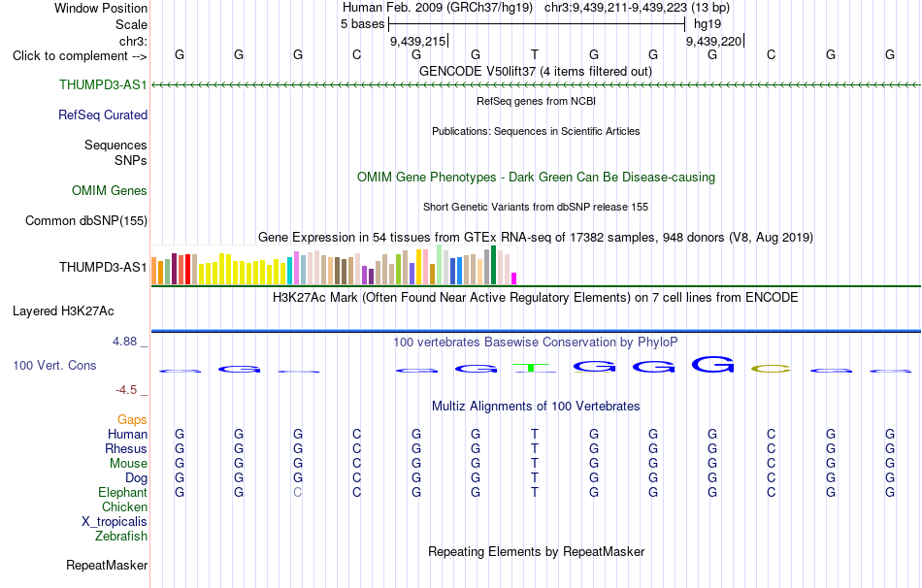
Task: Select the X_tropicalis species label
Action: click(x=115, y=522)
